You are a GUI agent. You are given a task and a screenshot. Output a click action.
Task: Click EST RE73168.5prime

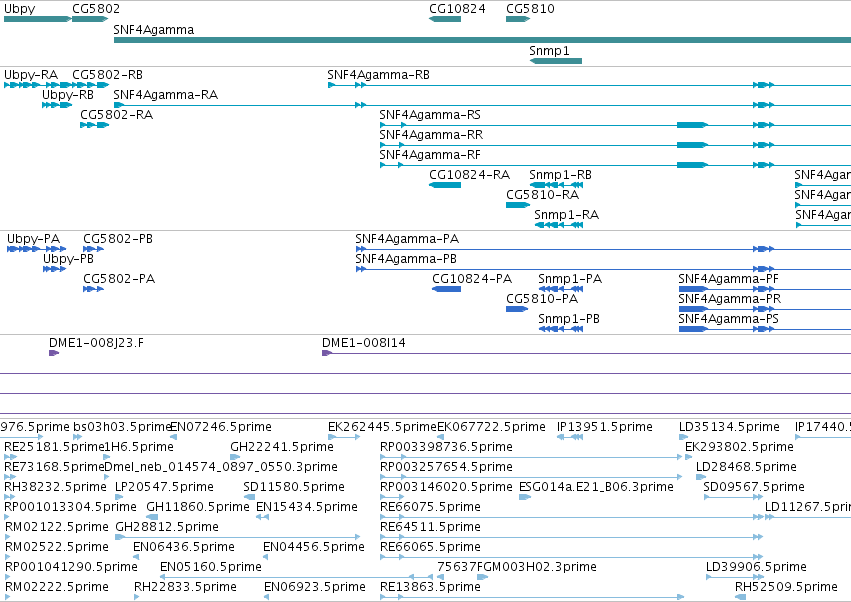coord(54,467)
